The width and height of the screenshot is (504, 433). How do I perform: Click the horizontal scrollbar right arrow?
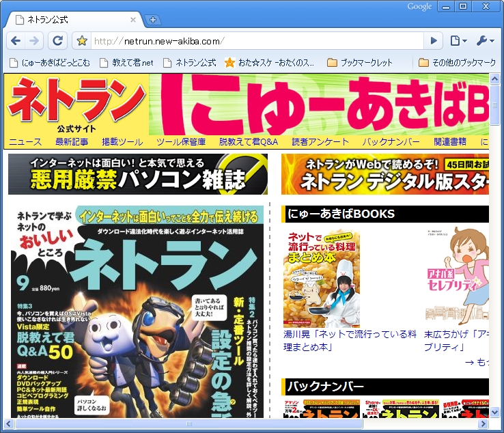point(483,423)
